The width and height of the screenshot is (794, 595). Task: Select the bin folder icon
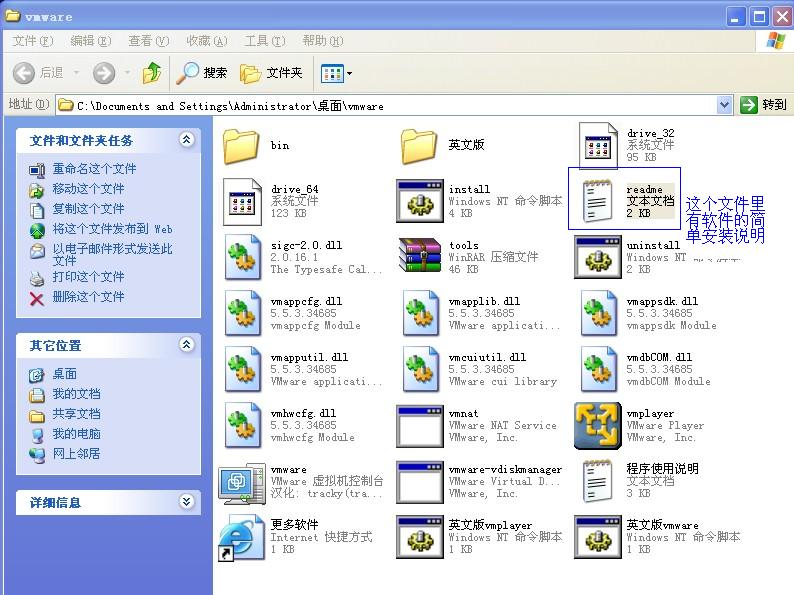[241, 146]
